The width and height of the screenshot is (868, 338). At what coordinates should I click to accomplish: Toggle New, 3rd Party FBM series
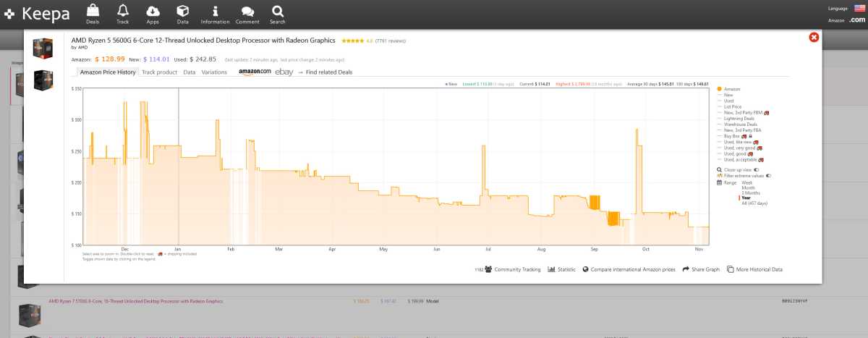pos(743,112)
